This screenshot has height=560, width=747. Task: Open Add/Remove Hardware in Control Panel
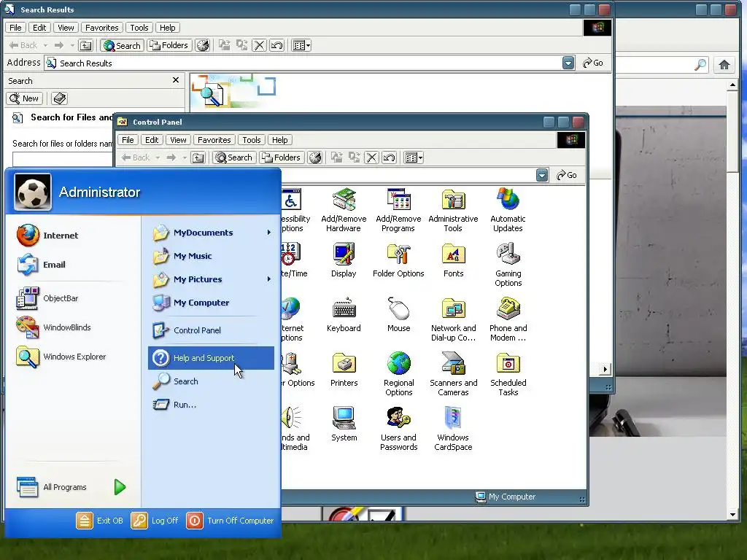click(344, 209)
